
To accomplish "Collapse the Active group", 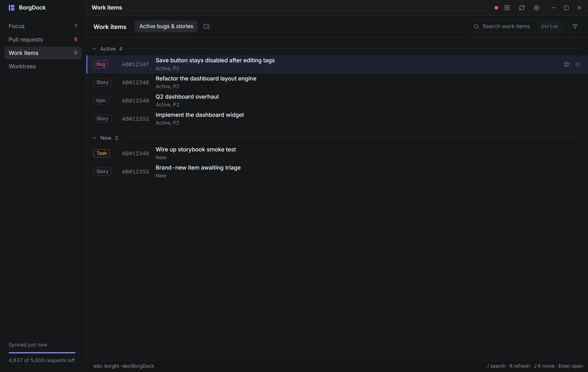I will click(94, 49).
